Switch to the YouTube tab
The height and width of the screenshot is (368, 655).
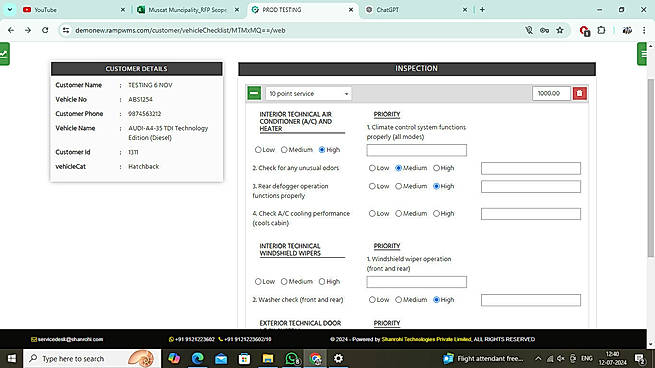pyautogui.click(x=73, y=10)
